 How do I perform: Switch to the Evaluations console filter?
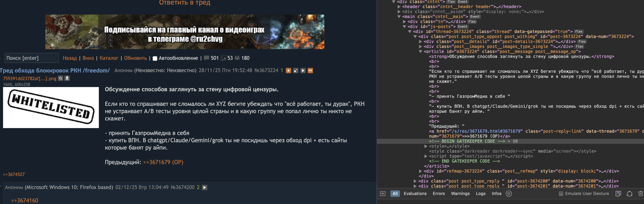415,194
